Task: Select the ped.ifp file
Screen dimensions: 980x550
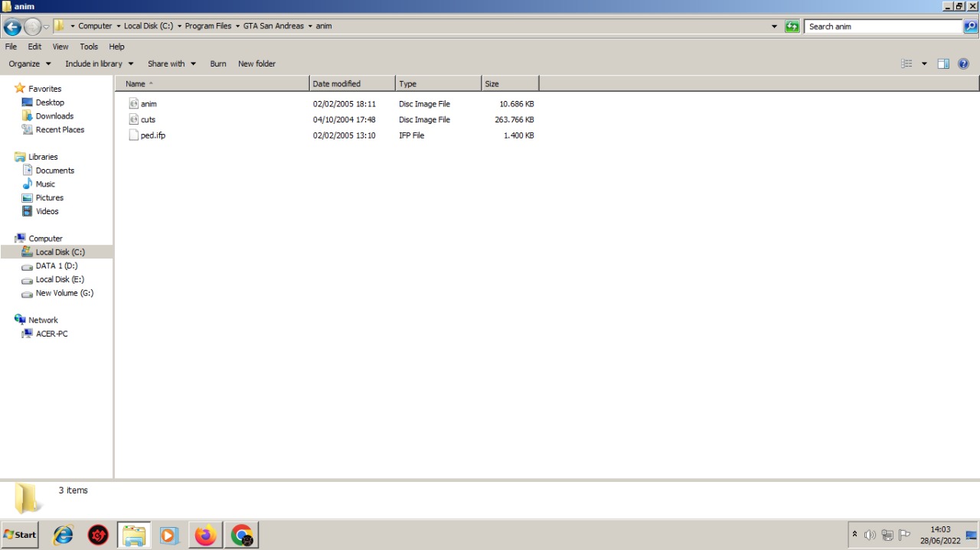Action: pyautogui.click(x=152, y=135)
